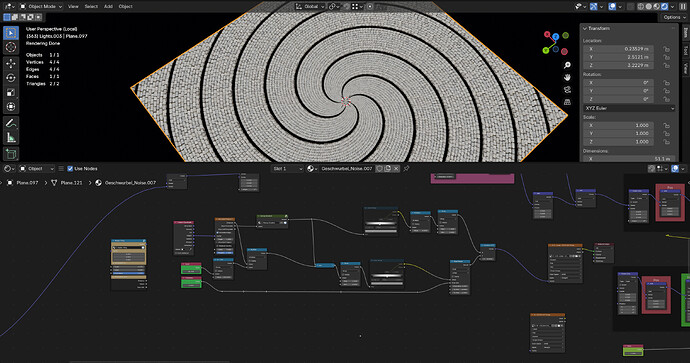Toggle lock on Location Y
The image size is (690, 363).
click(666, 57)
